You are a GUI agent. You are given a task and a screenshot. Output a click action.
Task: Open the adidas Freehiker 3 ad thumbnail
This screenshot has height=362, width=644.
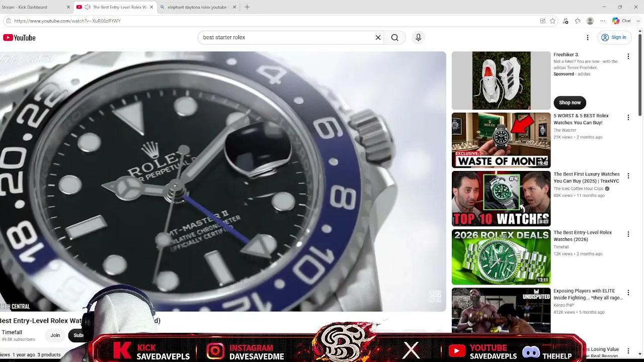click(501, 80)
